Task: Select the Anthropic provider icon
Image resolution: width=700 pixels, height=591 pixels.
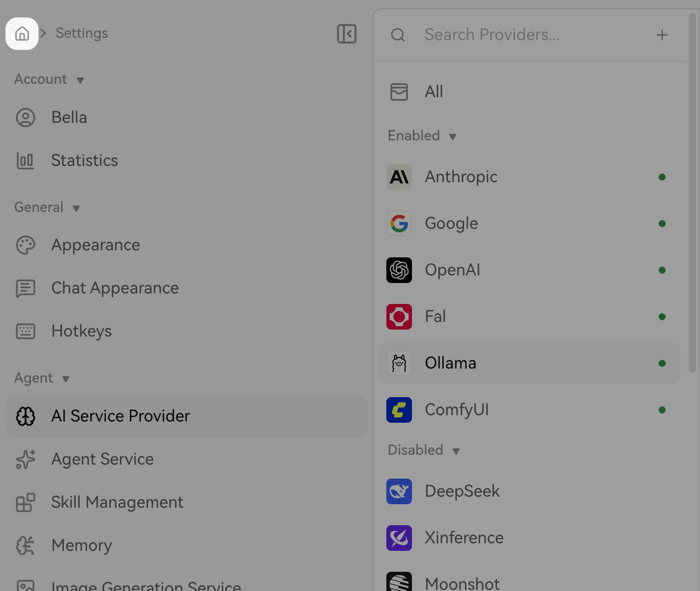Action: point(399,176)
